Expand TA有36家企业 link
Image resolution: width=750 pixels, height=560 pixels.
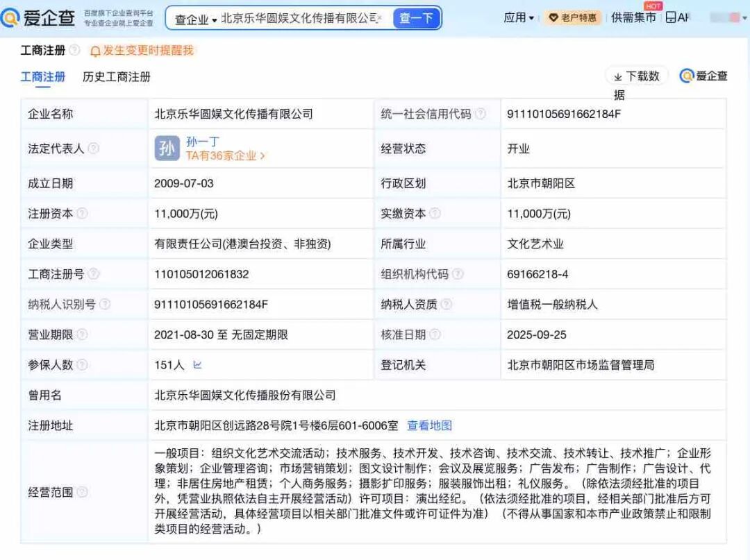tap(225, 156)
